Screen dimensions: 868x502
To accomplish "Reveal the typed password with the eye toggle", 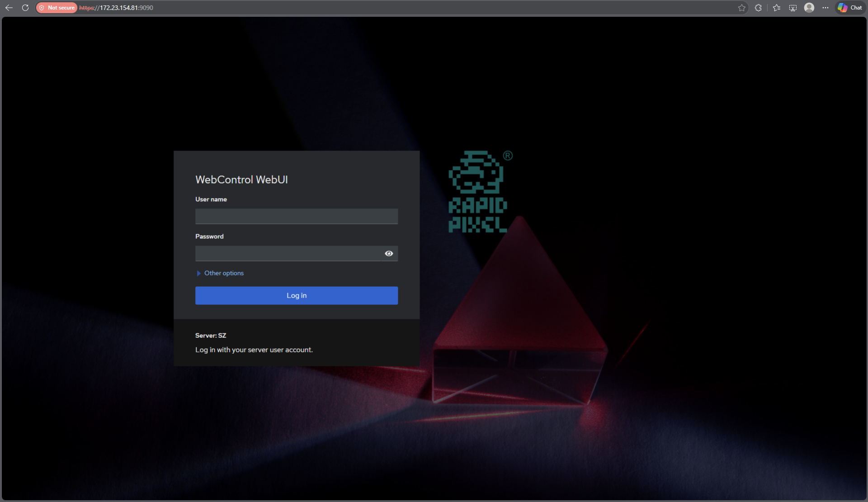I will 389,253.
